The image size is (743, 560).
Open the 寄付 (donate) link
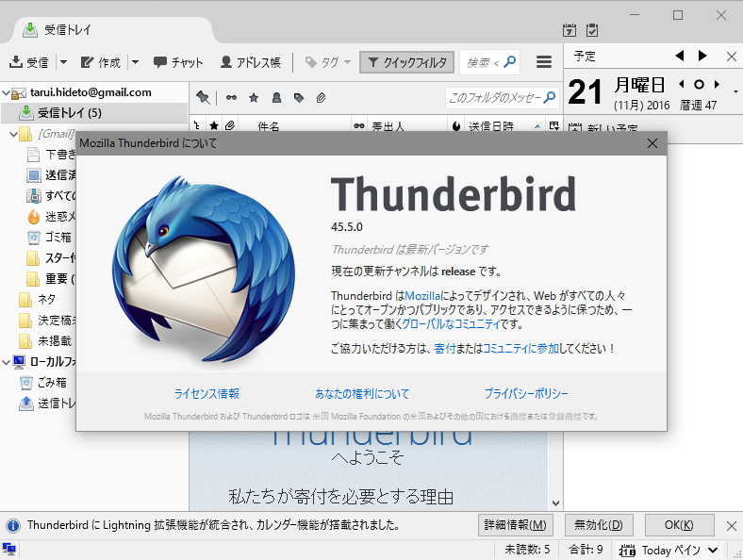[x=444, y=349]
